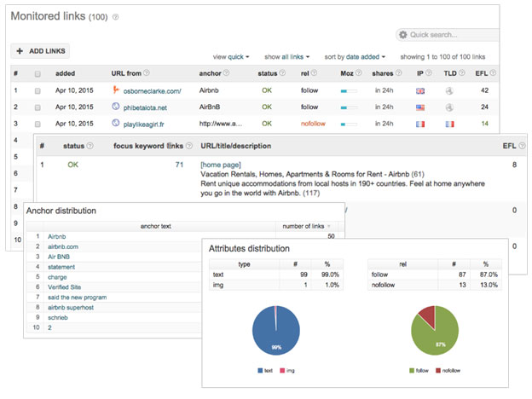Click the help icon beside URL from header

click(x=147, y=73)
